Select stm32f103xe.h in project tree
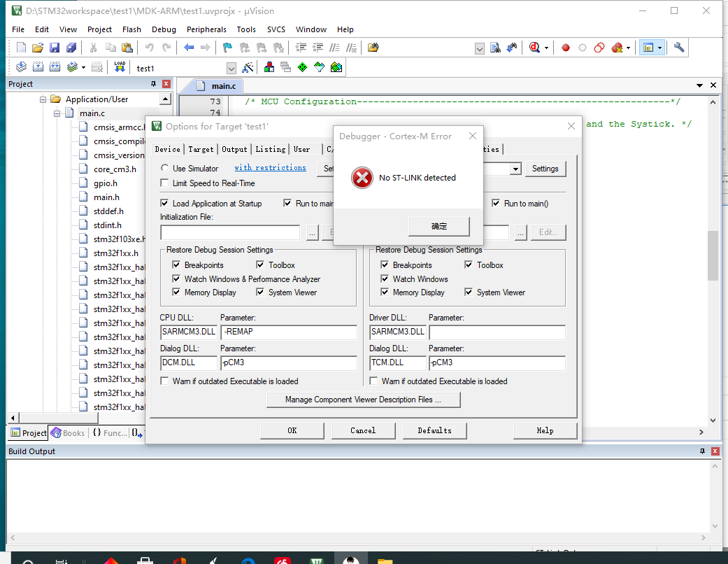The height and width of the screenshot is (564, 728). [119, 239]
